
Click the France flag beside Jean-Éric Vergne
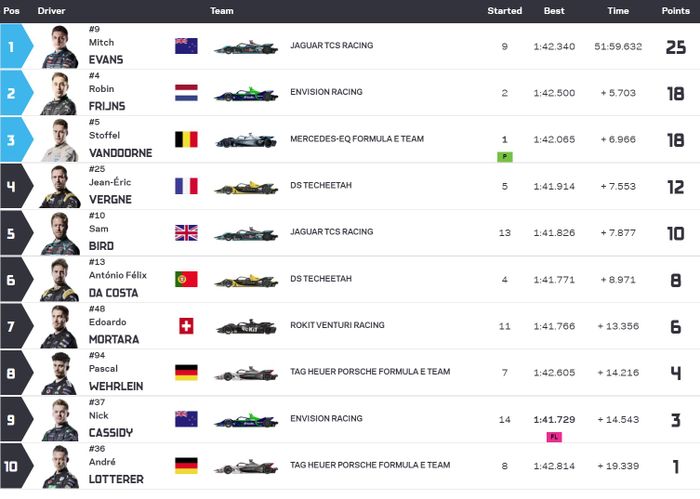(186, 186)
